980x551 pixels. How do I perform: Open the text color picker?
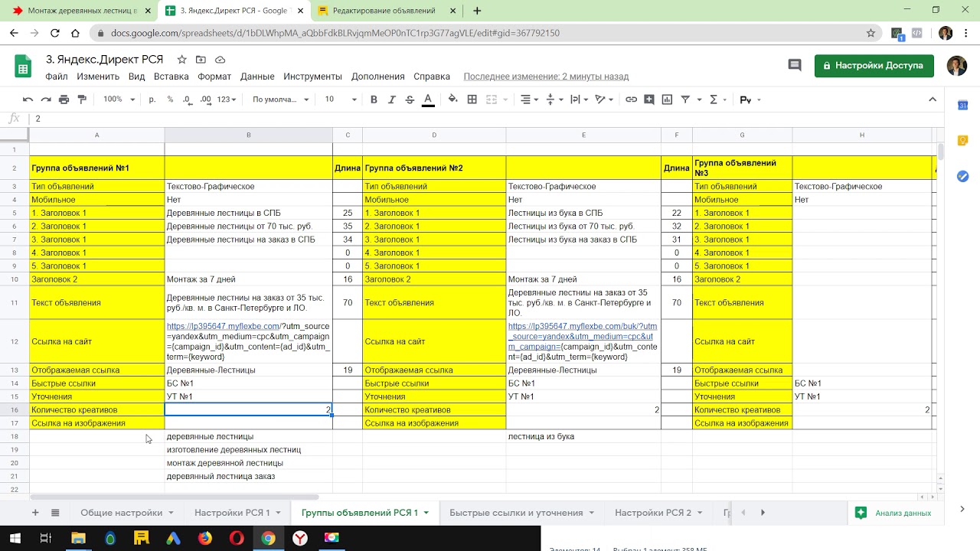[428, 99]
